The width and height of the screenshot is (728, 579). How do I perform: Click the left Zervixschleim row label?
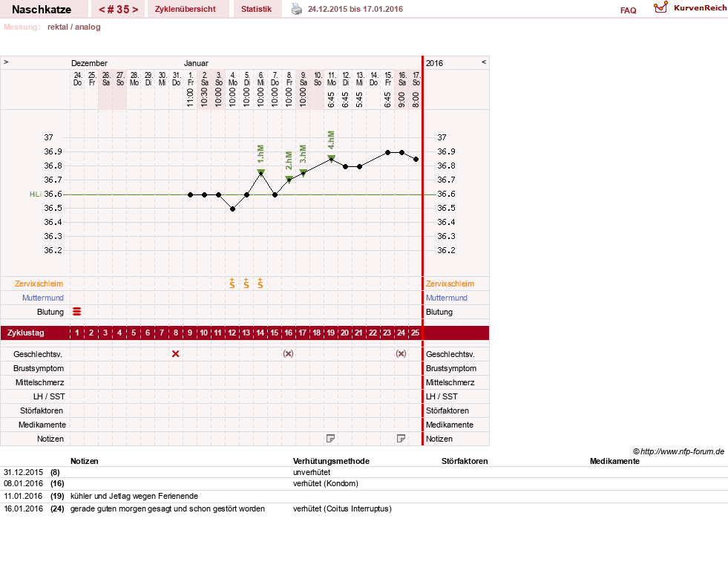click(x=39, y=284)
